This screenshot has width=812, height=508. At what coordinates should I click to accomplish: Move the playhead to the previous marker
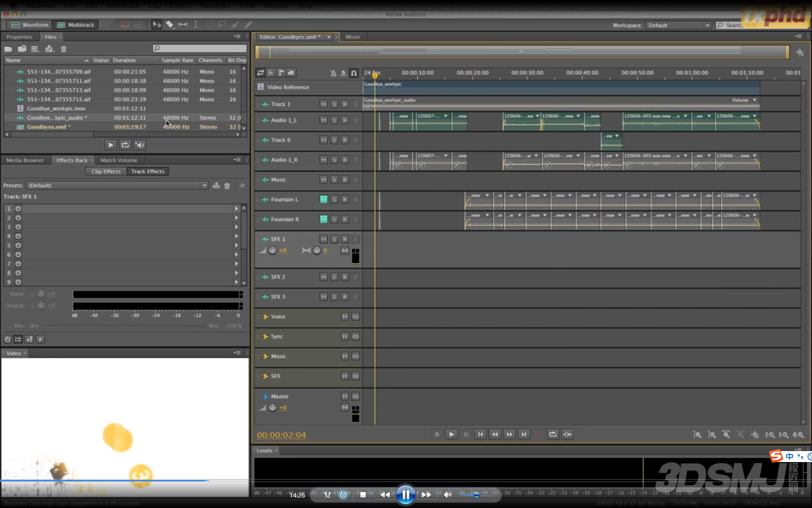click(x=480, y=435)
